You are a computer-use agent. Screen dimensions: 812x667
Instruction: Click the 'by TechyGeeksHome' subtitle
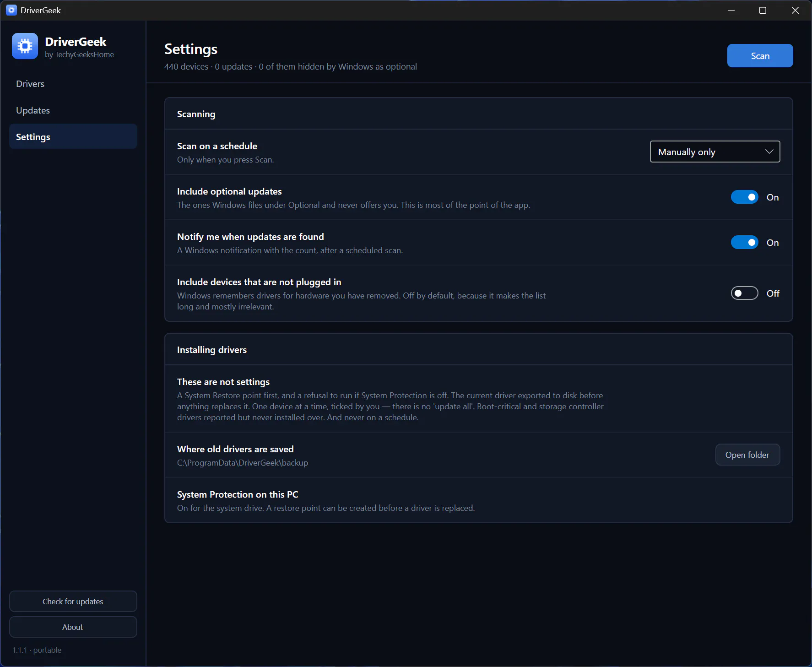pos(79,55)
